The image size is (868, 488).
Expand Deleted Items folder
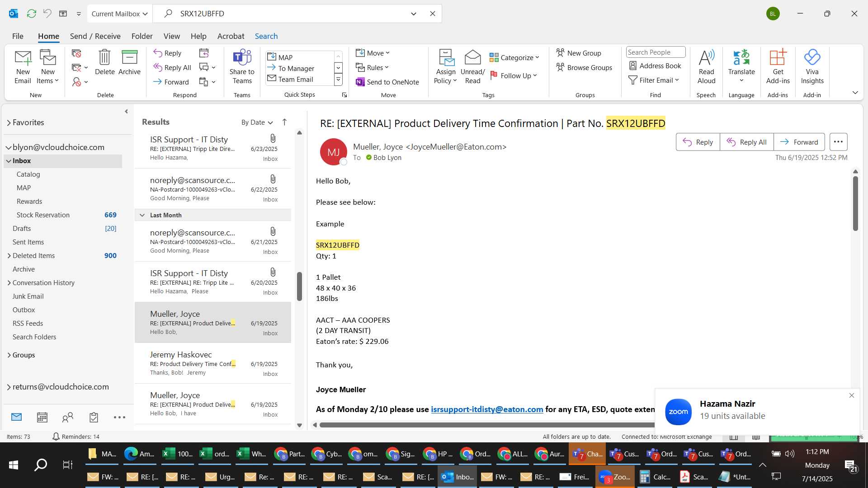(x=9, y=256)
